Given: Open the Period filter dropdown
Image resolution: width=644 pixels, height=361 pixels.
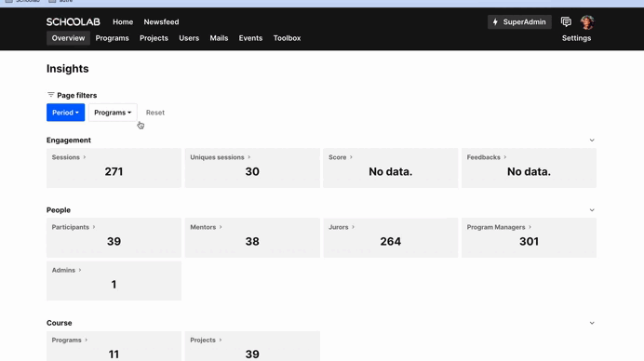Looking at the screenshot, I should [x=65, y=113].
